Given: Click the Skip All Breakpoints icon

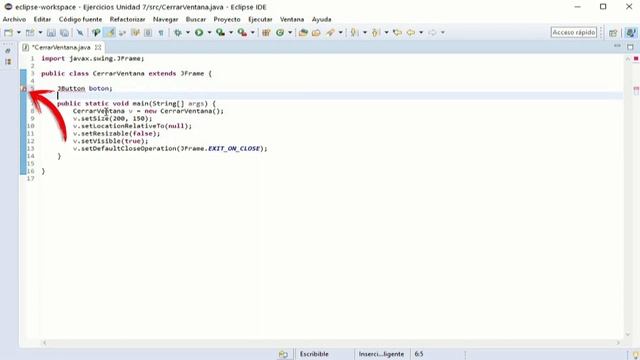Looking at the screenshot, I should [80, 33].
